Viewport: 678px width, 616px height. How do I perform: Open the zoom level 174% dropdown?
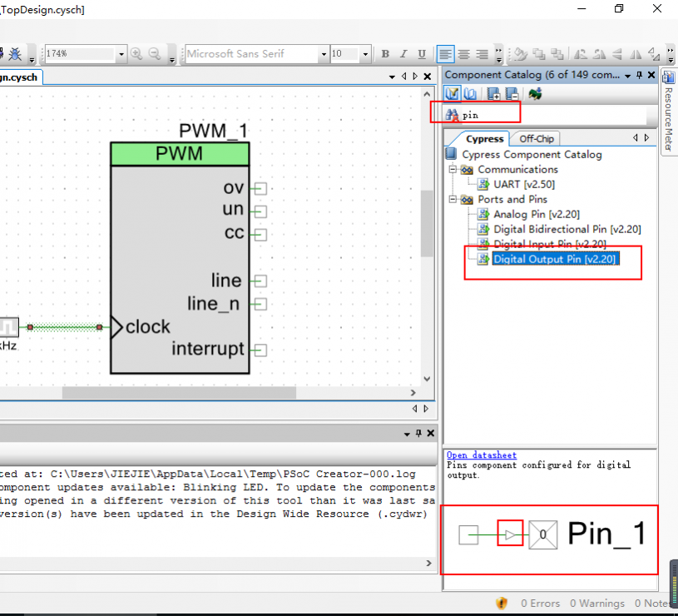coord(121,54)
